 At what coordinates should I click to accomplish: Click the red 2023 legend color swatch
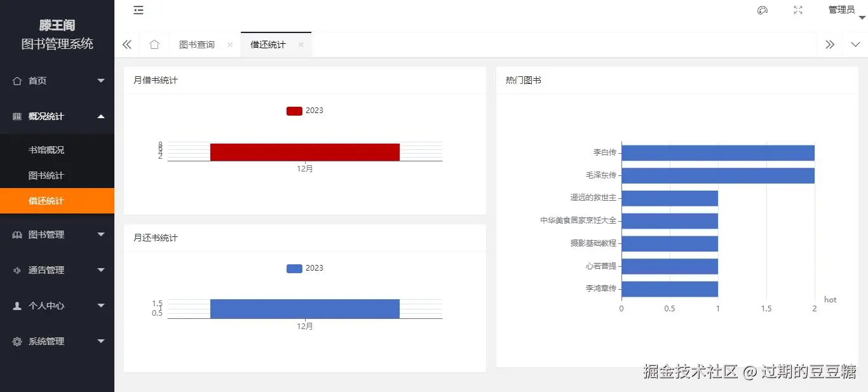point(294,110)
